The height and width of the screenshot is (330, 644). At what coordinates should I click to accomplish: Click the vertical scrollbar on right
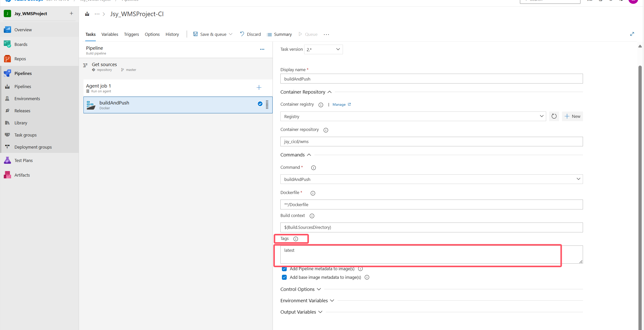pyautogui.click(x=640, y=177)
